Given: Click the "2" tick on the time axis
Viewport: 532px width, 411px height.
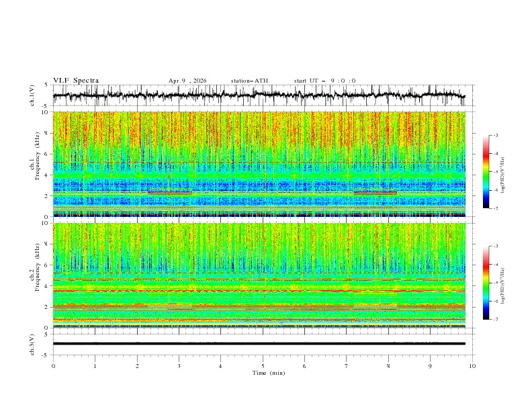Looking at the screenshot, I should [x=137, y=366].
